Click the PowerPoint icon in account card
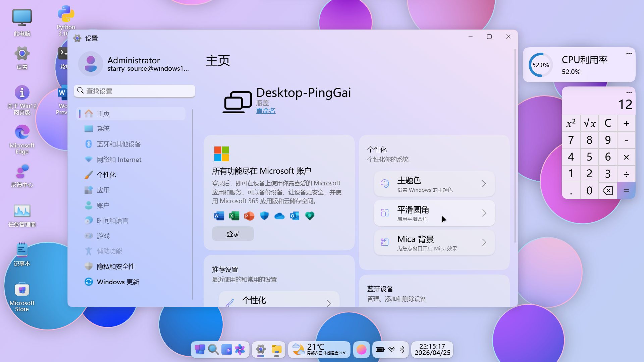The width and height of the screenshot is (644, 362). click(x=249, y=216)
